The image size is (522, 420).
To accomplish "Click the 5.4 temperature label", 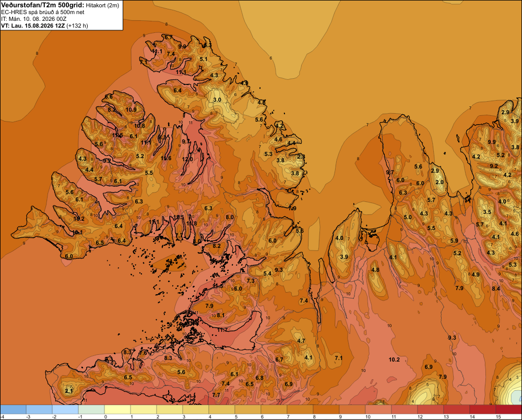I will click(267, 273).
